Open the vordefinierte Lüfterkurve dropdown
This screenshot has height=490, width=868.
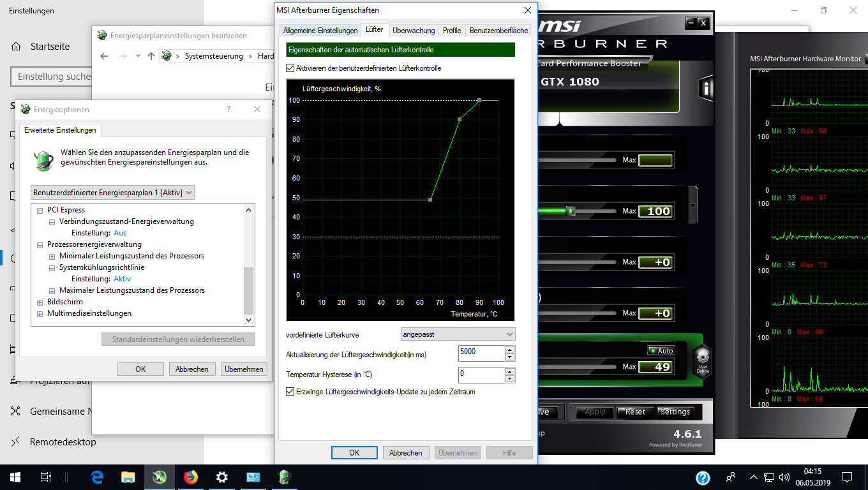458,334
